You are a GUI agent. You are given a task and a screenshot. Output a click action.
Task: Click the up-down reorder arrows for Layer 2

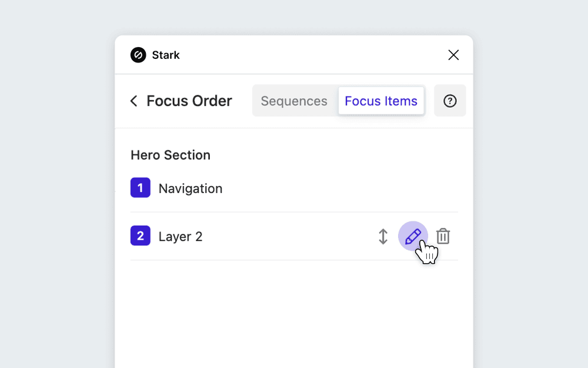(x=383, y=236)
